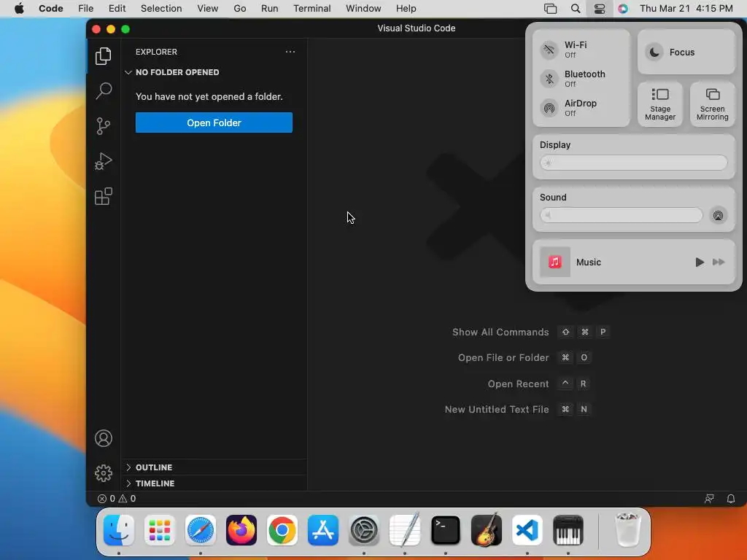The height and width of the screenshot is (560, 747).
Task: Open the View menu
Action: click(208, 9)
